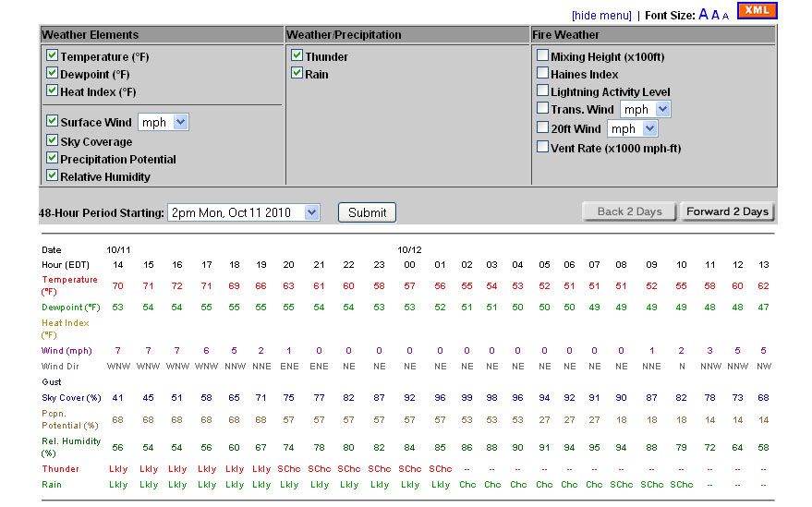Expand the 20ft Wind units dropdown

632,128
